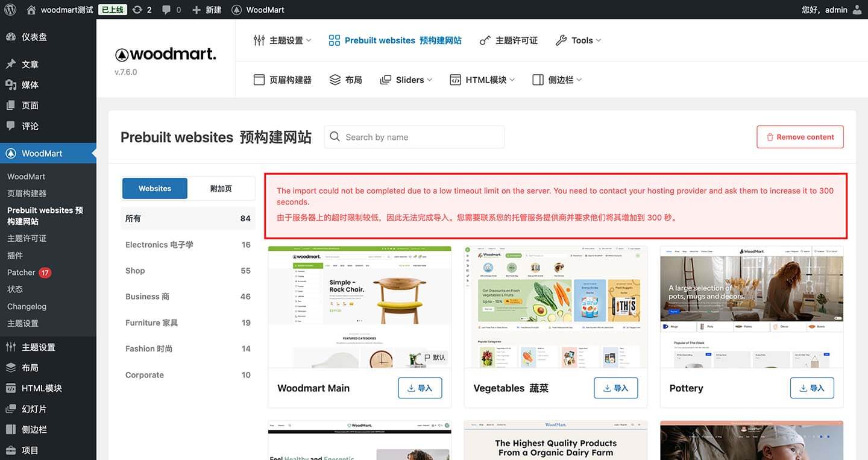Click the sidebar 项目 portfolio icon

coord(11,450)
